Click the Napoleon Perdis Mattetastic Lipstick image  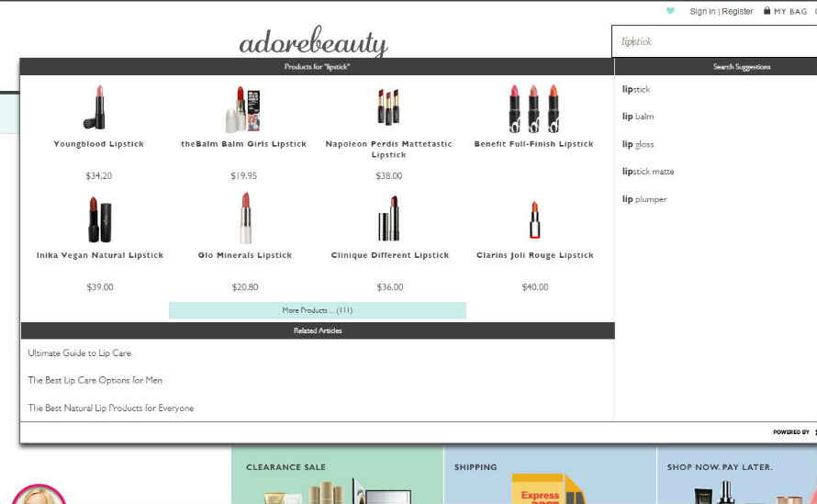pos(388,107)
